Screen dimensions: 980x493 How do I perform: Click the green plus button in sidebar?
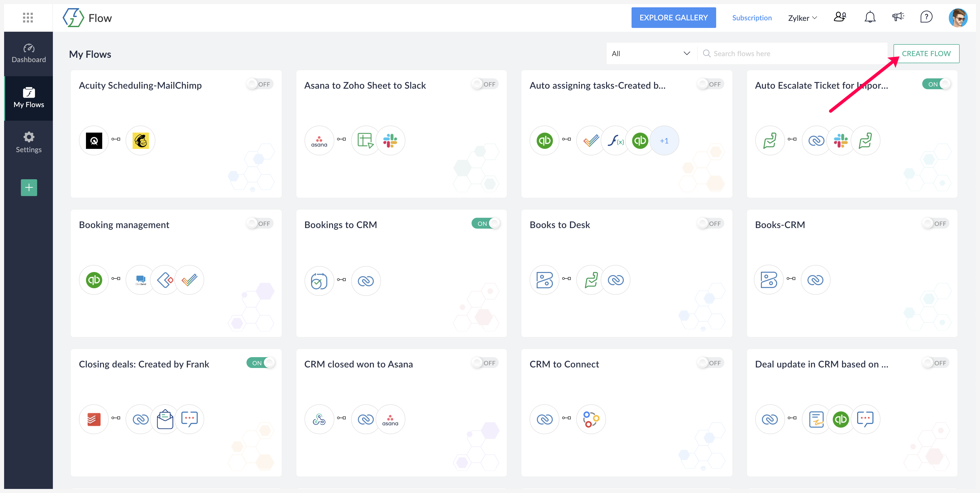[x=29, y=188]
